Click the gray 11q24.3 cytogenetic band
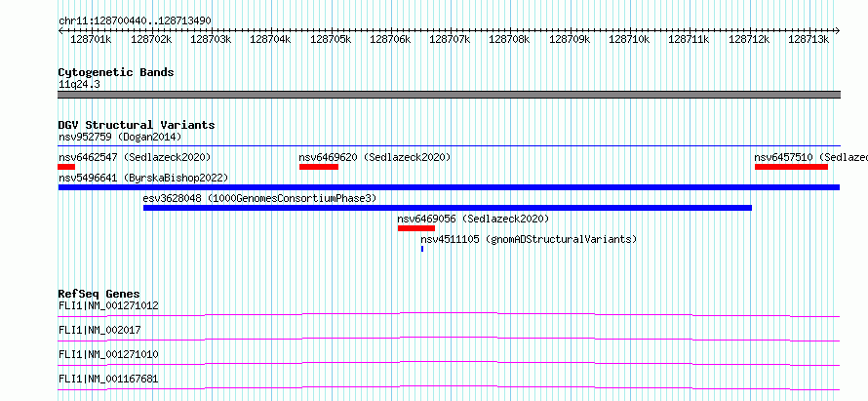The image size is (868, 401). tap(449, 95)
